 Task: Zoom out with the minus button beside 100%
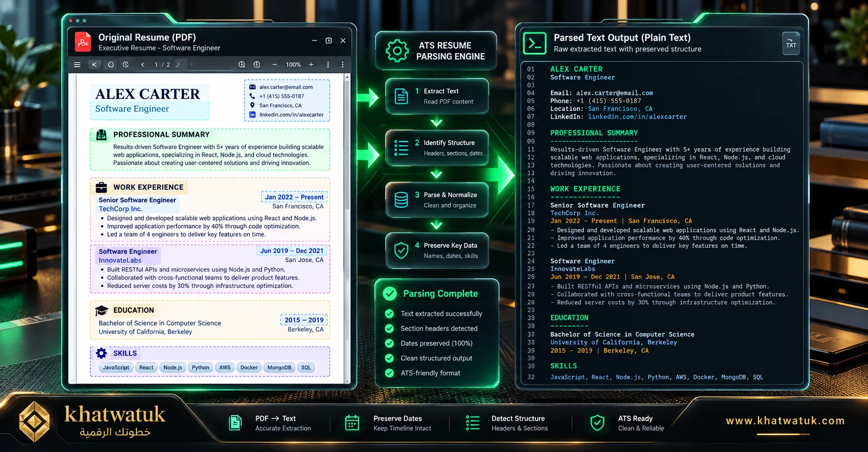coord(275,64)
